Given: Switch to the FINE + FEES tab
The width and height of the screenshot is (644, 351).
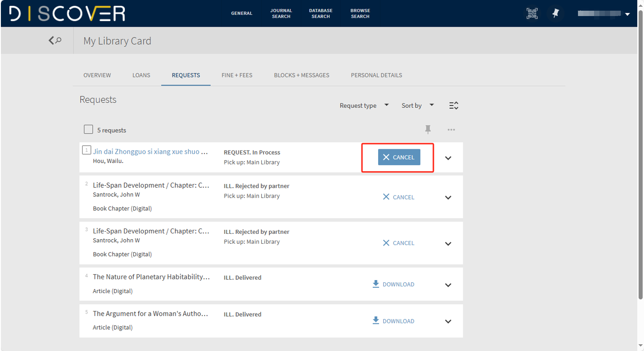Looking at the screenshot, I should click(x=237, y=75).
